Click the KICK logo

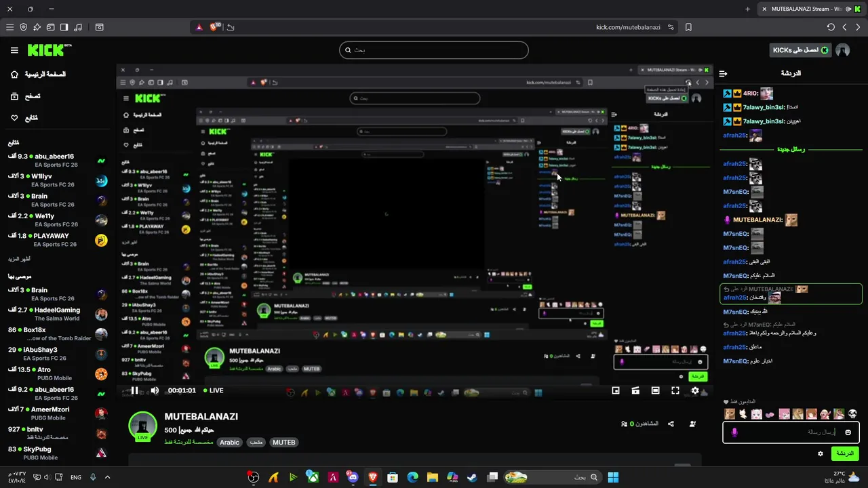click(x=49, y=50)
